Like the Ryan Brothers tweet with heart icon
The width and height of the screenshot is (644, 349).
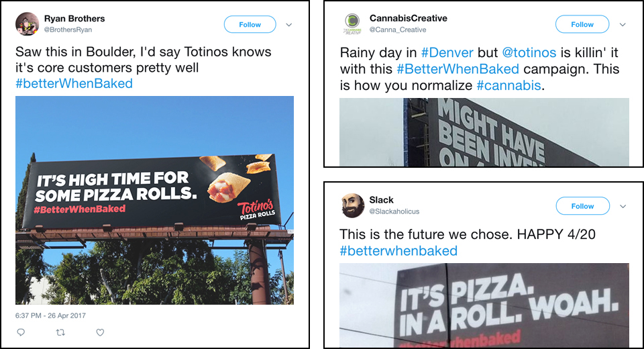(x=100, y=332)
